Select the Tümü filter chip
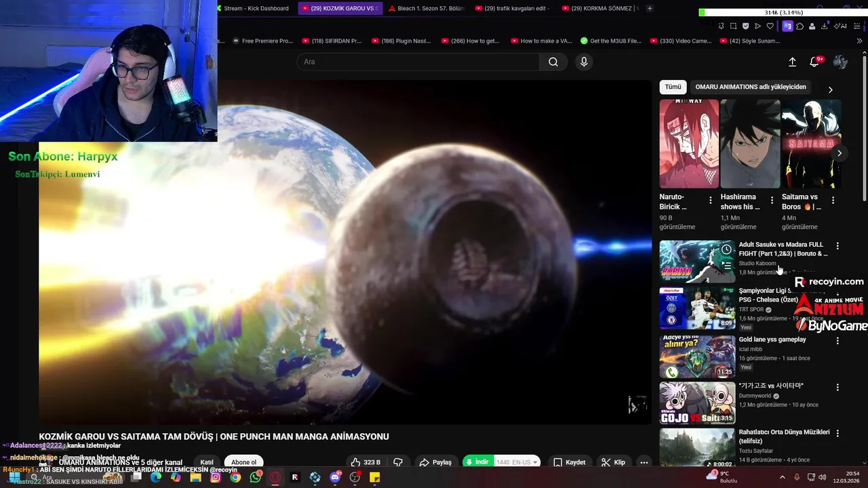Image resolution: width=868 pixels, height=488 pixels. click(x=673, y=87)
